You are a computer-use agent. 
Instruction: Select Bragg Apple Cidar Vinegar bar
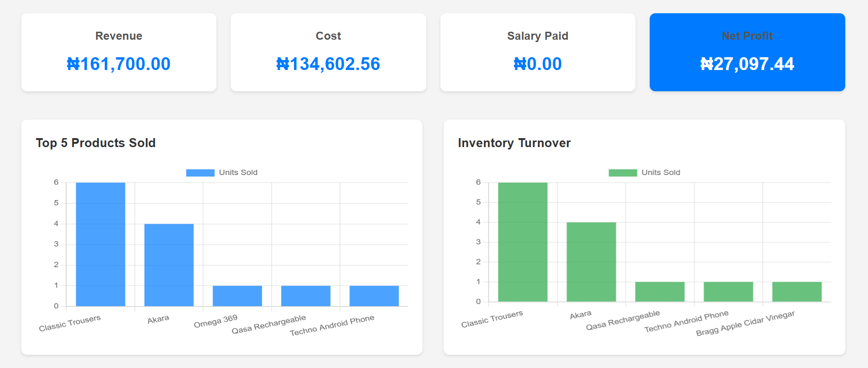pyautogui.click(x=796, y=291)
